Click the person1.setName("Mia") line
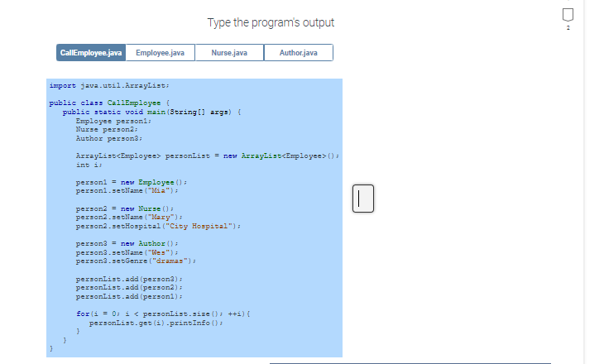Viewport: 604px width, 364px height. click(x=127, y=190)
